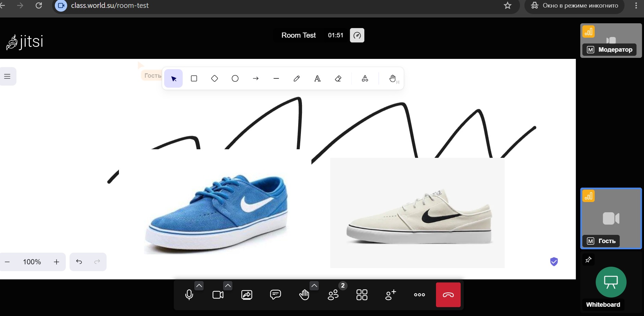Select the Line drawing tool

pyautogui.click(x=276, y=79)
